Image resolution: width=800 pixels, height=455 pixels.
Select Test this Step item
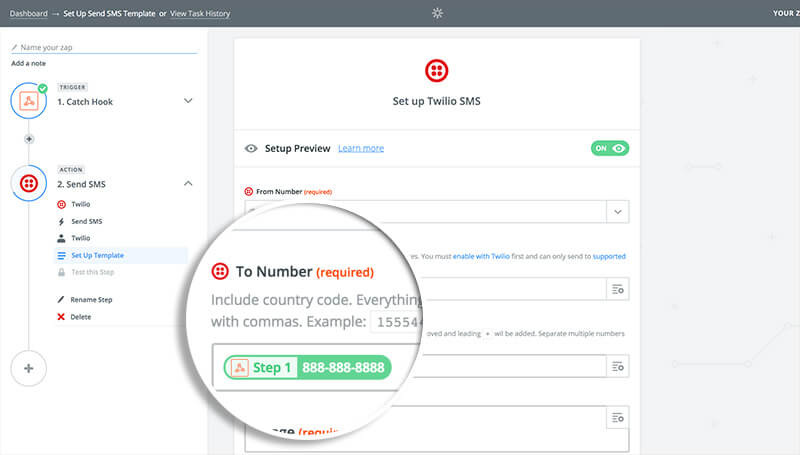(92, 272)
